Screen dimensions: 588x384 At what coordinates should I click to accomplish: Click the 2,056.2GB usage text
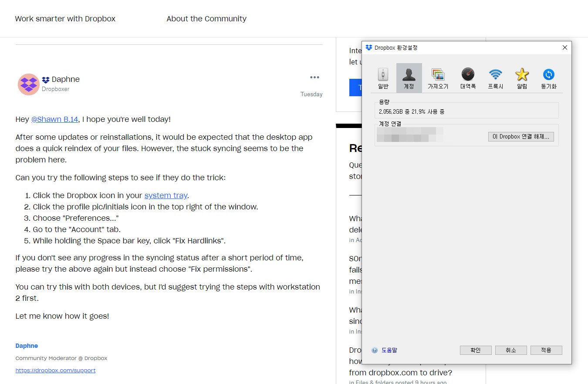(412, 112)
